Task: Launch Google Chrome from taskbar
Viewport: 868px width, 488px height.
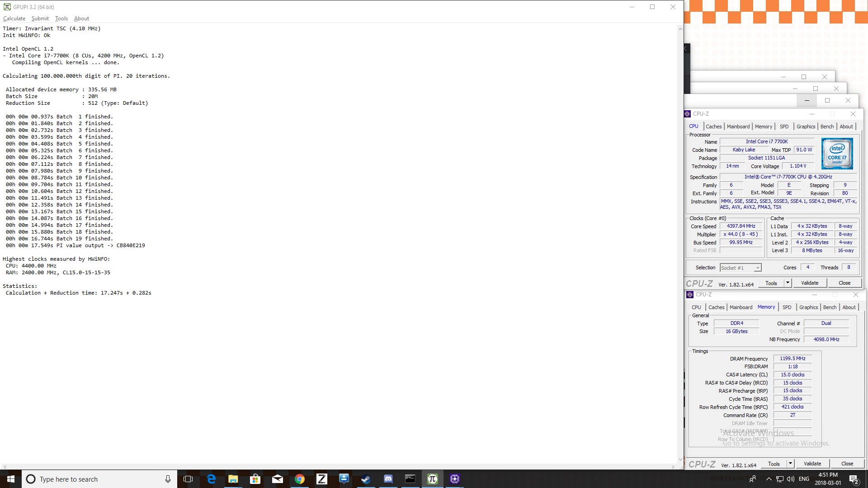Action: [x=299, y=479]
